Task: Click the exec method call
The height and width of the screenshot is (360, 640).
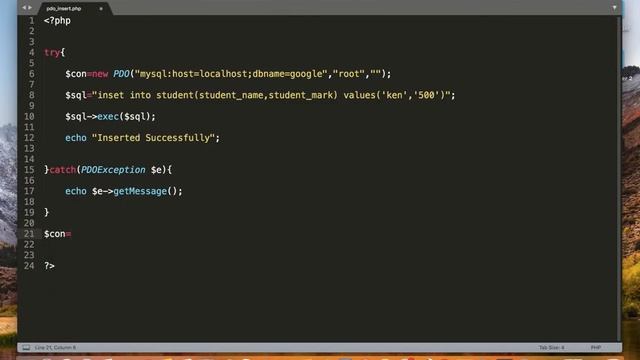Action: pos(108,117)
